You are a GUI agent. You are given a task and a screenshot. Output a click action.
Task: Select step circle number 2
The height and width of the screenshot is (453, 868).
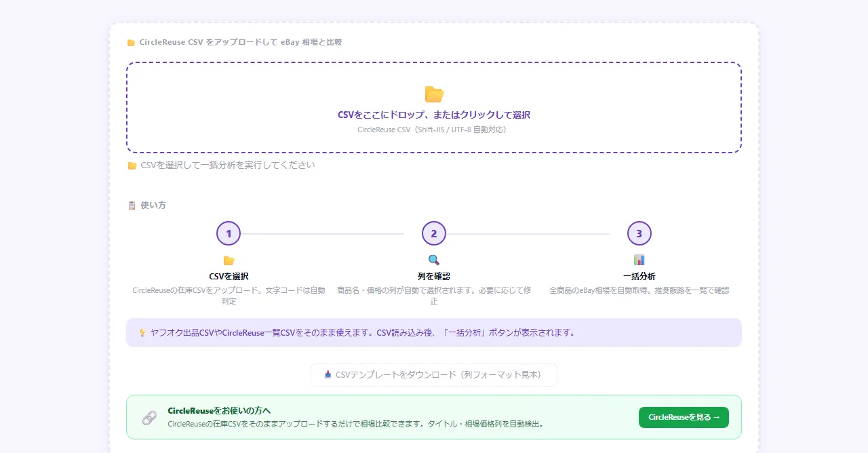pos(434,233)
